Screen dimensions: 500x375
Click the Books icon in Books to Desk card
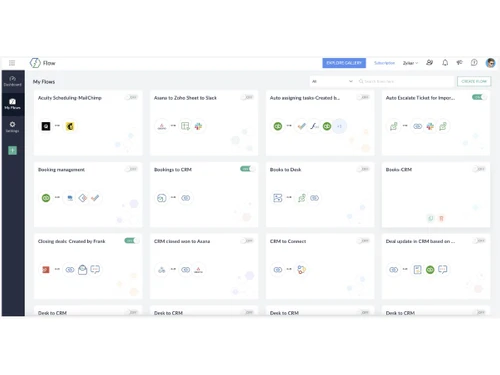tap(278, 198)
